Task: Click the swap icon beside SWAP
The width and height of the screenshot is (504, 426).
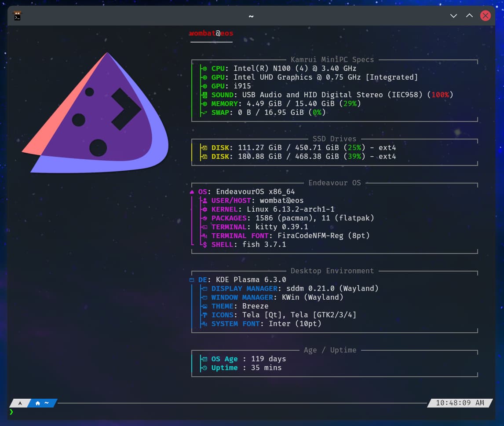Action: coord(205,113)
